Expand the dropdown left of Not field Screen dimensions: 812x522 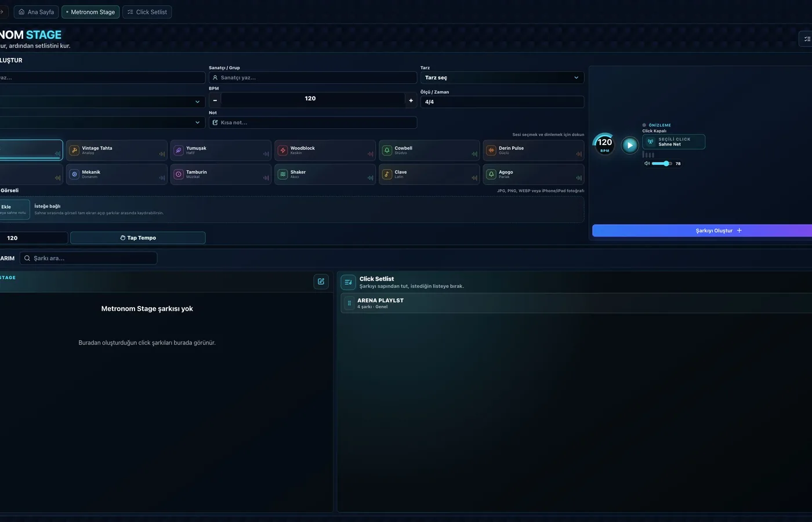point(102,122)
